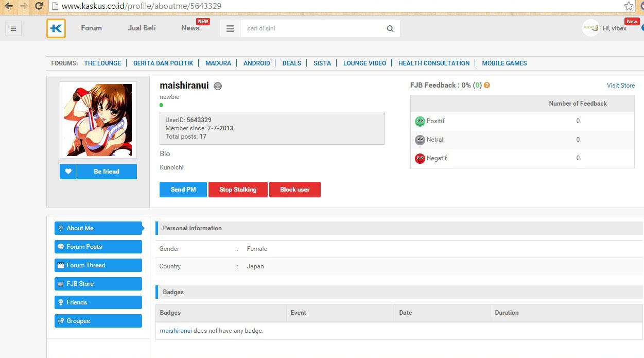
Task: Open the hamburger side menu button
Action: [x=13, y=28]
